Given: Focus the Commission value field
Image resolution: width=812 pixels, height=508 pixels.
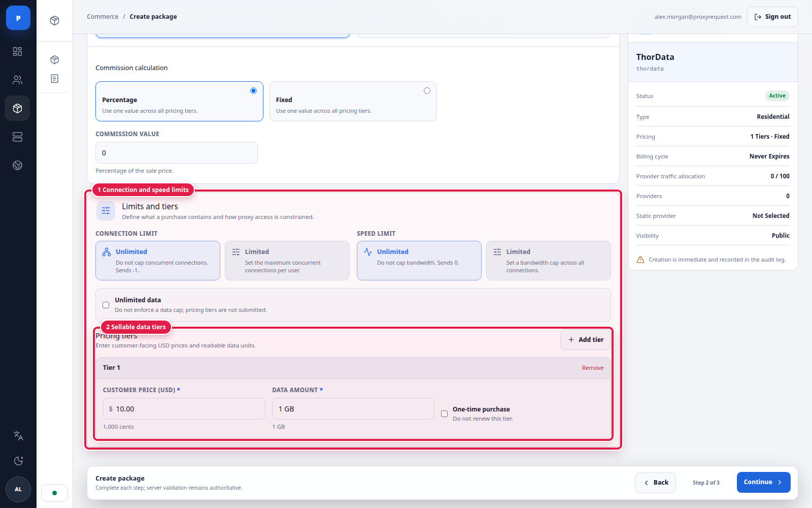Looking at the screenshot, I should coord(177,153).
